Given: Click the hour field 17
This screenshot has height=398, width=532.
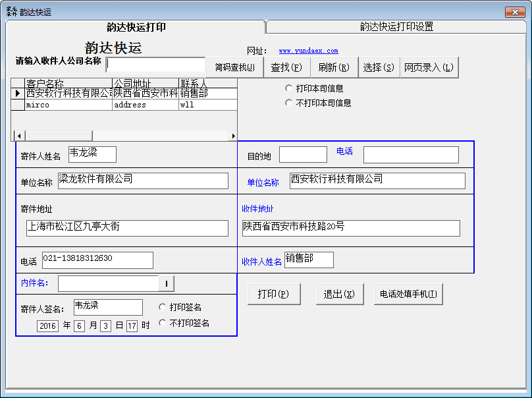Looking at the screenshot, I should [132, 326].
